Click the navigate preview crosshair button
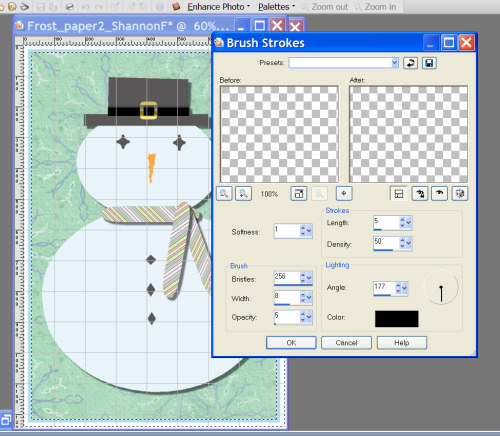This screenshot has width=500, height=436. [344, 193]
